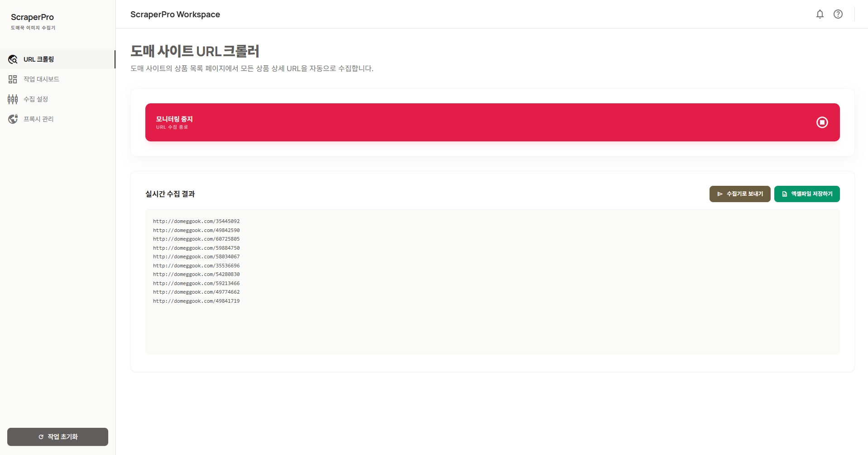Click the ScraperPro Workspace header title
Image resolution: width=868 pixels, height=455 pixels.
175,14
